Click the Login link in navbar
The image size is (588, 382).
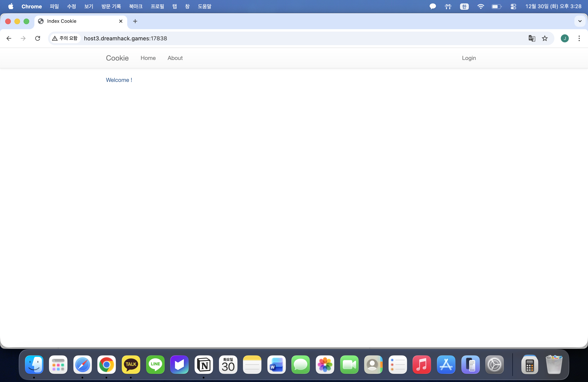tap(469, 58)
